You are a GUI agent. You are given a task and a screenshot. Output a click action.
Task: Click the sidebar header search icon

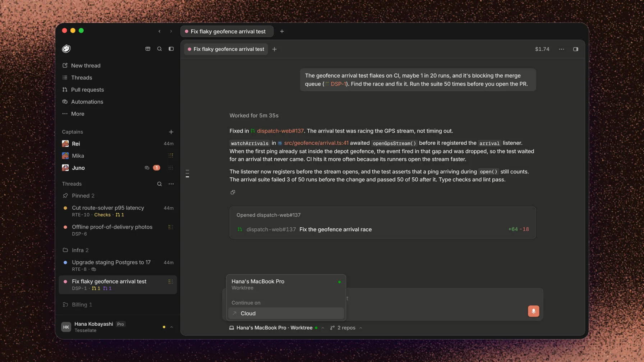[160, 49]
